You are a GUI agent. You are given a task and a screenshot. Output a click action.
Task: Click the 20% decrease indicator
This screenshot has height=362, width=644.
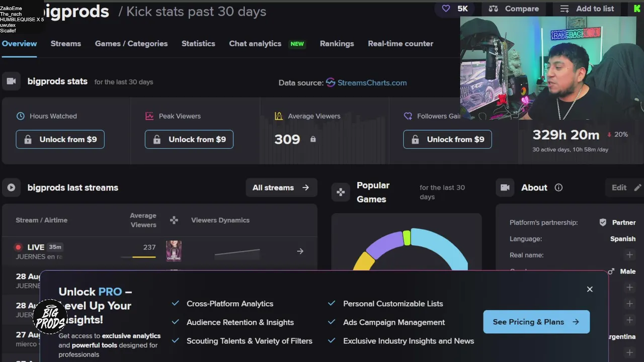(617, 134)
